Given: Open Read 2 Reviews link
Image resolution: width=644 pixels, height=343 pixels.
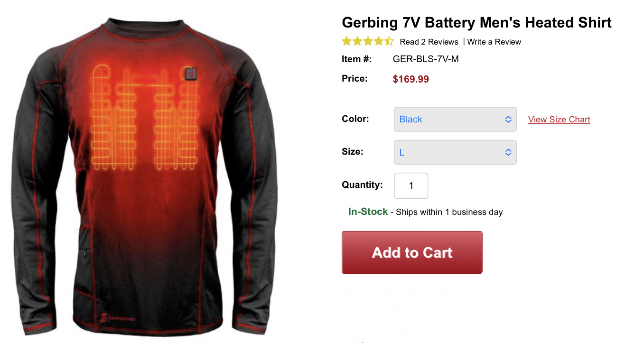Looking at the screenshot, I should pos(429,42).
